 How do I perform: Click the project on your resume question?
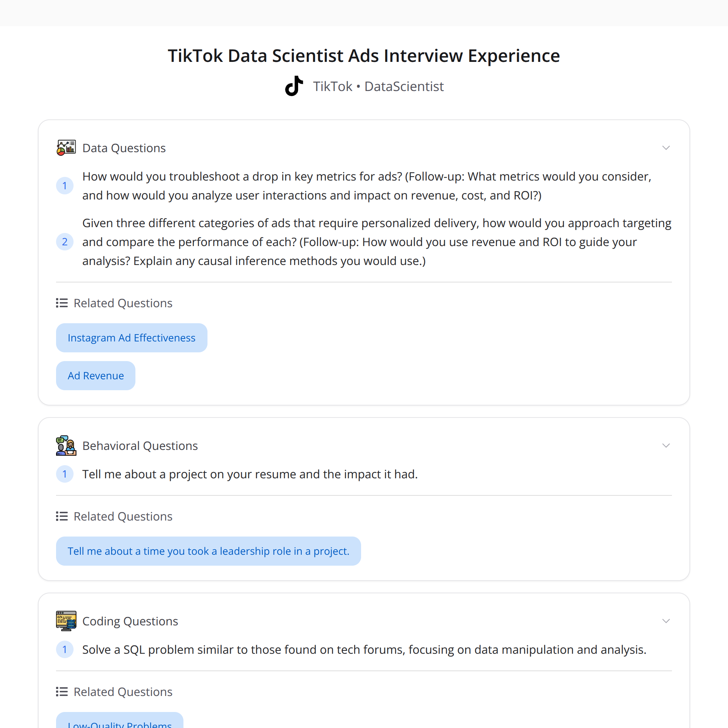tap(250, 474)
